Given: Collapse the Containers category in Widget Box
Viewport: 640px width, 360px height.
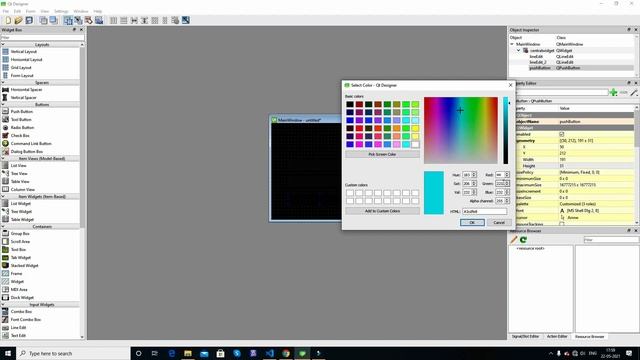Looking at the screenshot, I should point(3,227).
